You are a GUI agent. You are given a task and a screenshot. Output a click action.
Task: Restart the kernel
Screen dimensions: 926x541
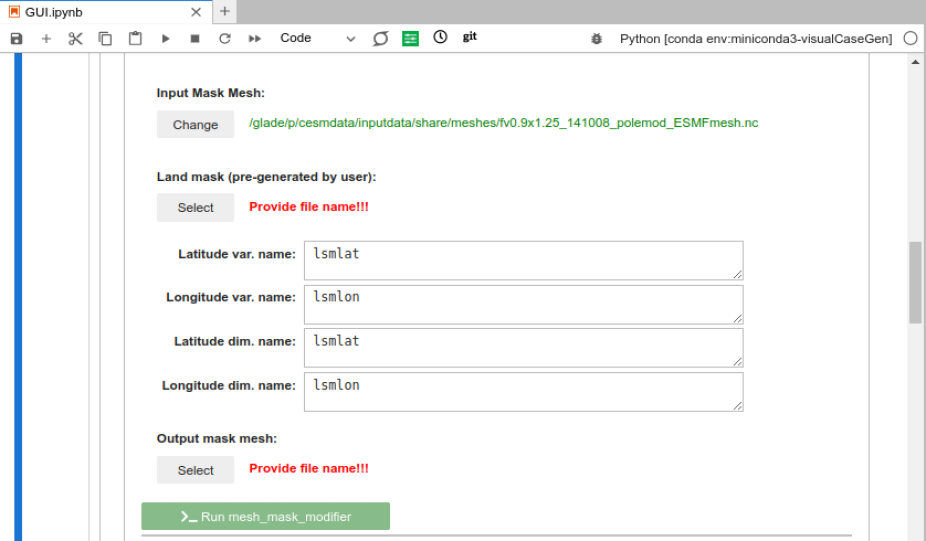click(x=225, y=38)
